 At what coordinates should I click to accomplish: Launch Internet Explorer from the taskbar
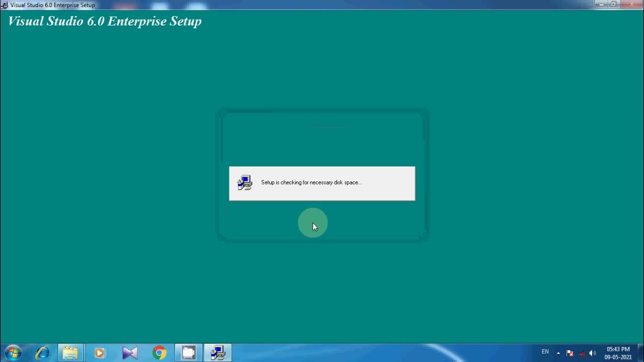pyautogui.click(x=42, y=353)
